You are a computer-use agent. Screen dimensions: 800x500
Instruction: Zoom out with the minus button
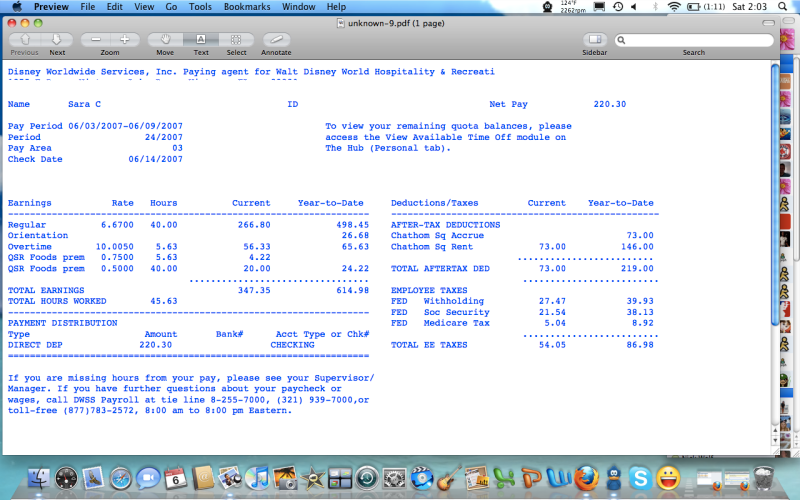tap(95, 40)
